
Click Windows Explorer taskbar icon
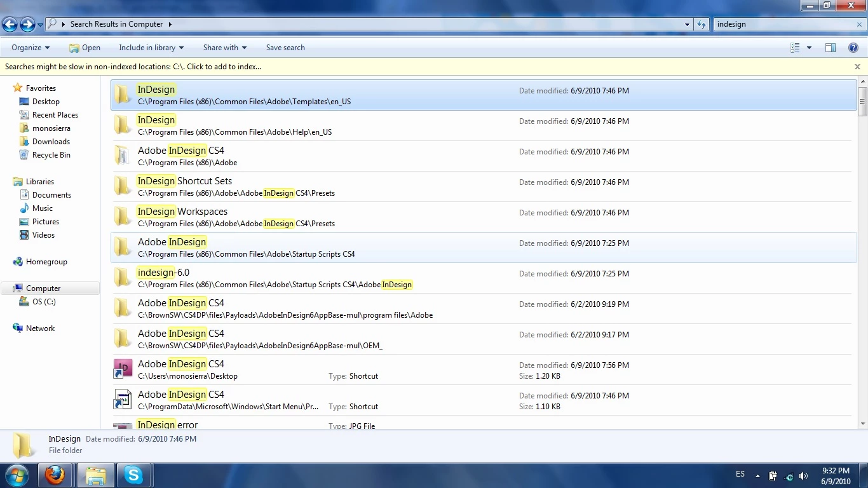point(95,475)
